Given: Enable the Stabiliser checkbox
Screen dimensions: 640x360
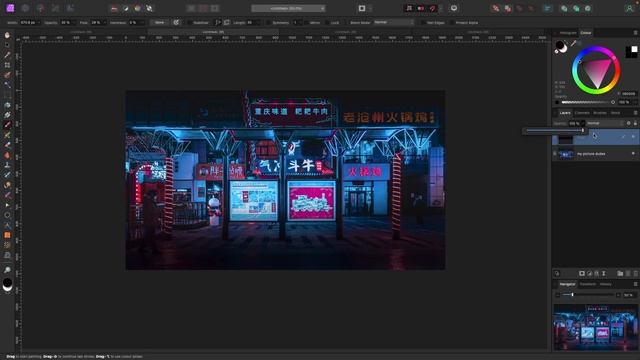Looking at the screenshot, I should 189,22.
